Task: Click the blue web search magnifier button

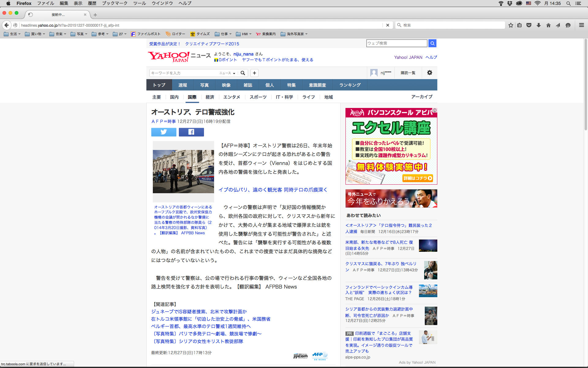Action: (432, 43)
